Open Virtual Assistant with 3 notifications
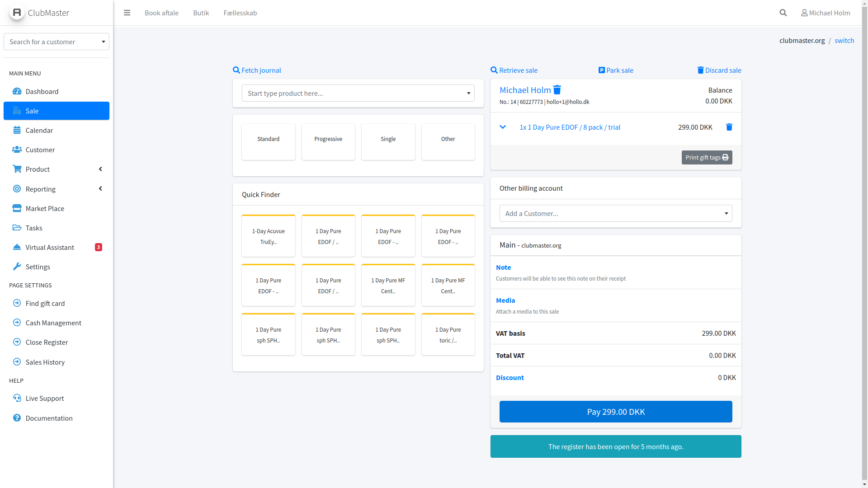The width and height of the screenshot is (868, 488). (x=50, y=247)
